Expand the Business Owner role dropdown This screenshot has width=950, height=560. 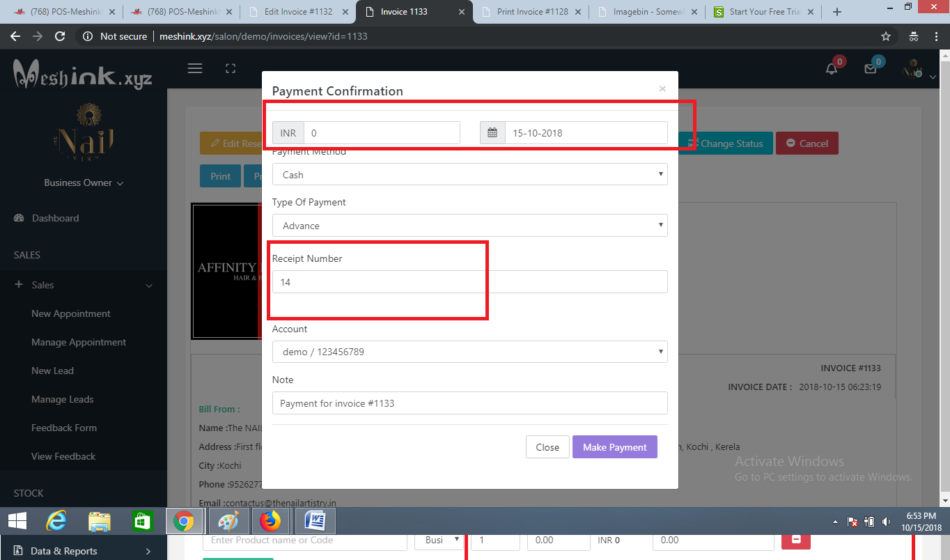point(84,182)
